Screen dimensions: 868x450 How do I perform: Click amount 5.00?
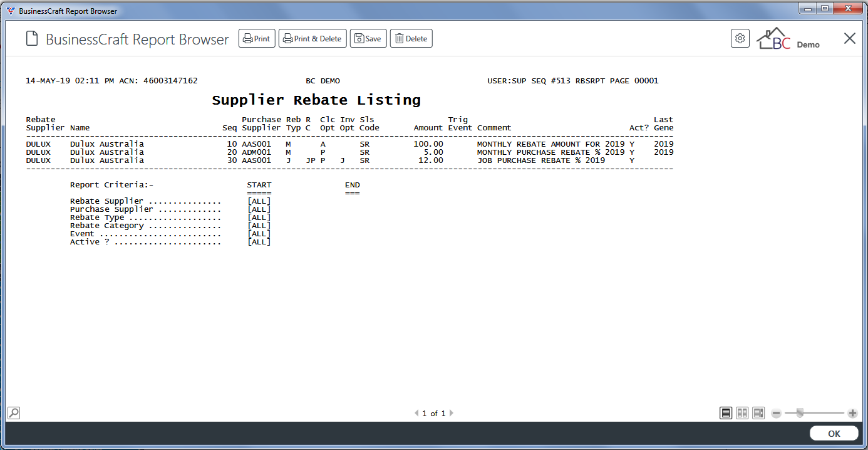coord(433,152)
